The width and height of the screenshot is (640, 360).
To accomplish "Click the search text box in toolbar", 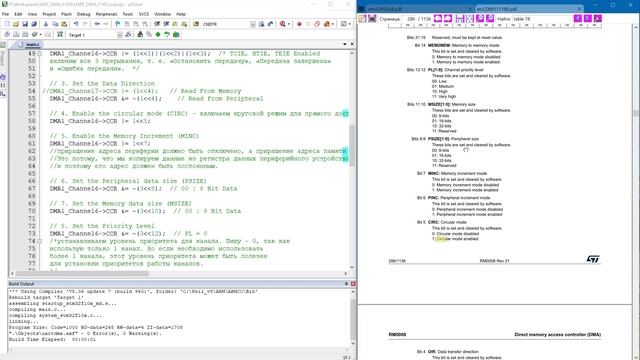I will 226,24.
